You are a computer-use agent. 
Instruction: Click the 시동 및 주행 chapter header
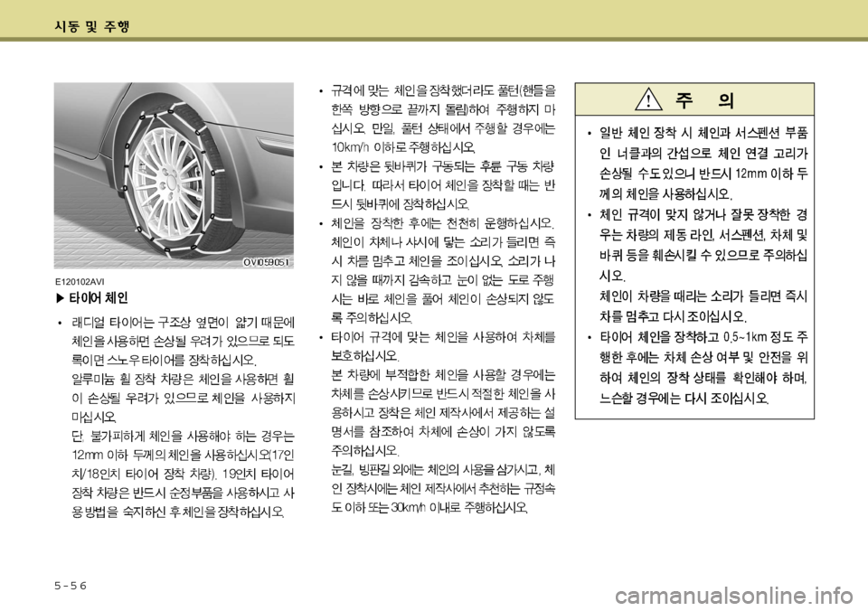91,26
